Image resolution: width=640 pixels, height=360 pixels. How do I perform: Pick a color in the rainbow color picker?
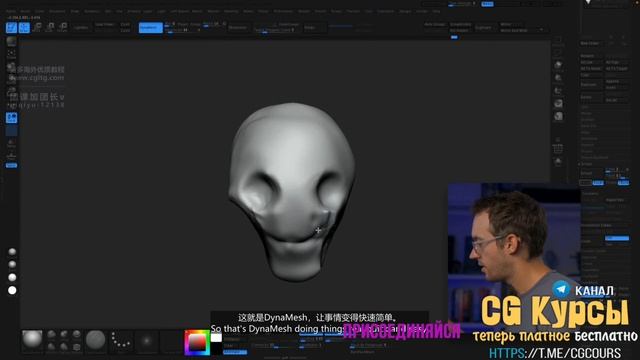(x=197, y=343)
